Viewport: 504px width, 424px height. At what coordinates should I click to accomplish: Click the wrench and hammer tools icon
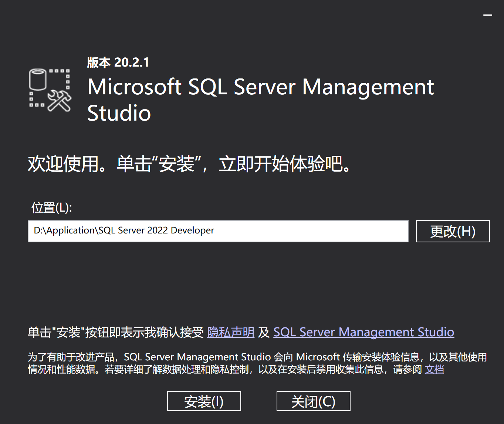[59, 101]
